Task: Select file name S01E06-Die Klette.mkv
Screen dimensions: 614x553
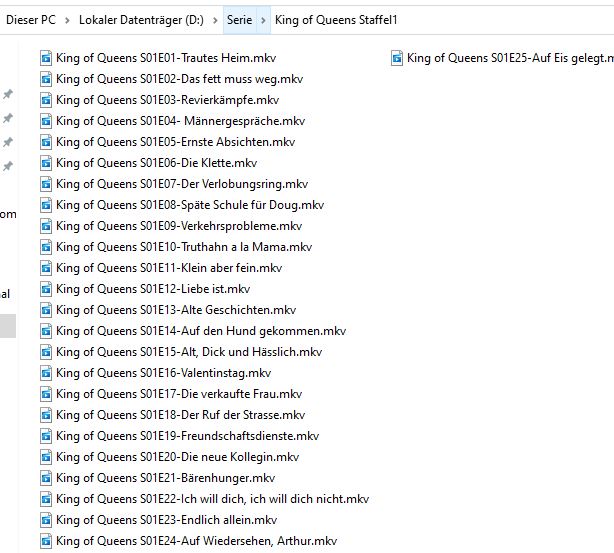Action: tap(157, 163)
